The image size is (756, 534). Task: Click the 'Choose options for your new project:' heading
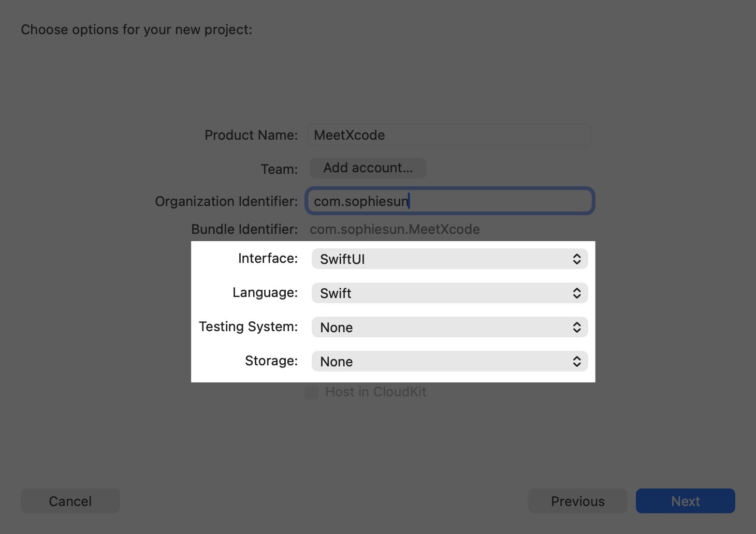137,29
